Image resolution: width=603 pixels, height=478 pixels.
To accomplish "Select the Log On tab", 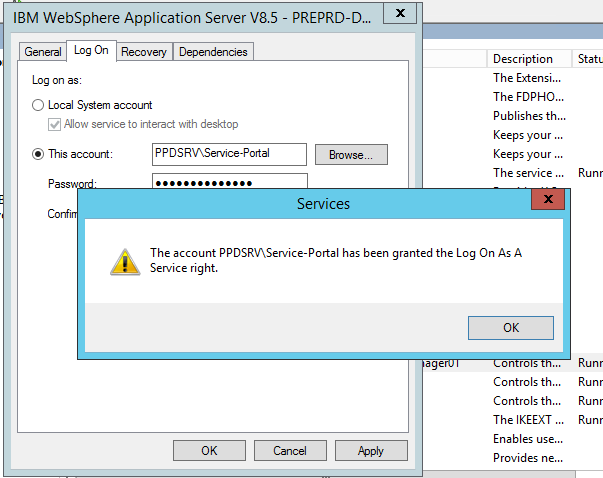I will (91, 50).
